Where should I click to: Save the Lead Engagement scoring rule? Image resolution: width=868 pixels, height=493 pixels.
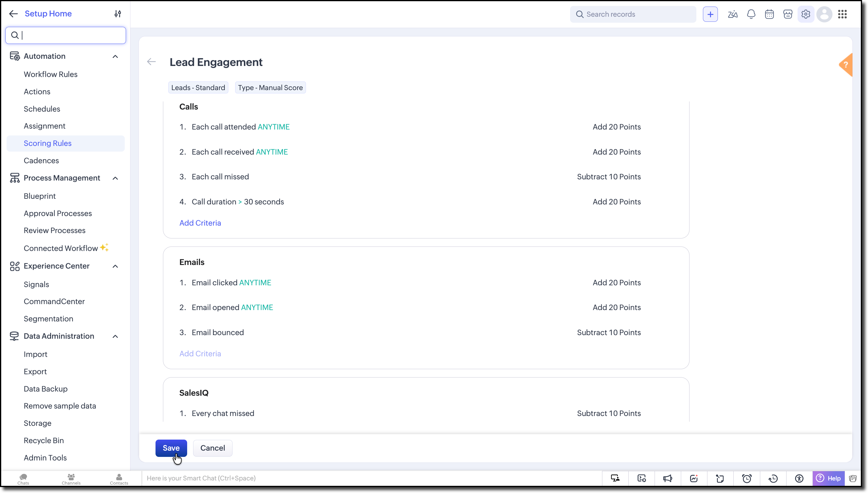tap(171, 448)
